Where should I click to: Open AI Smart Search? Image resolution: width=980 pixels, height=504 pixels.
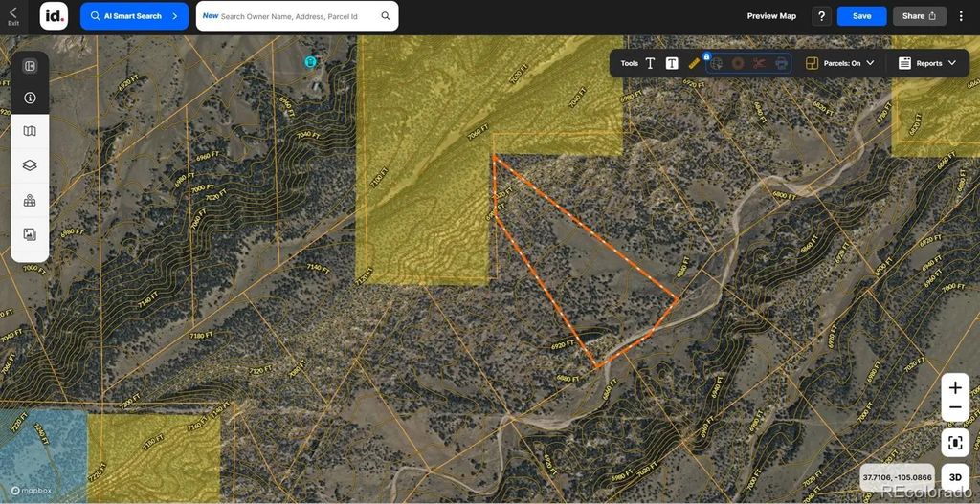[x=134, y=16]
